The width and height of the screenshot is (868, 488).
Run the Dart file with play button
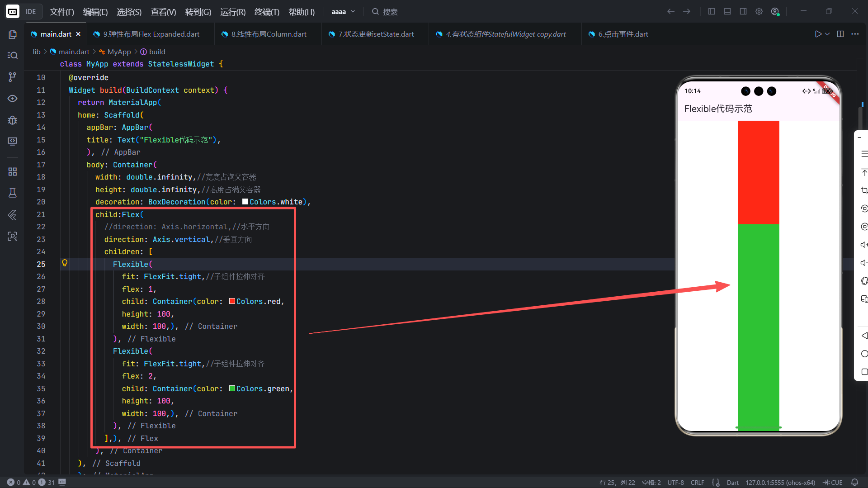coord(818,34)
